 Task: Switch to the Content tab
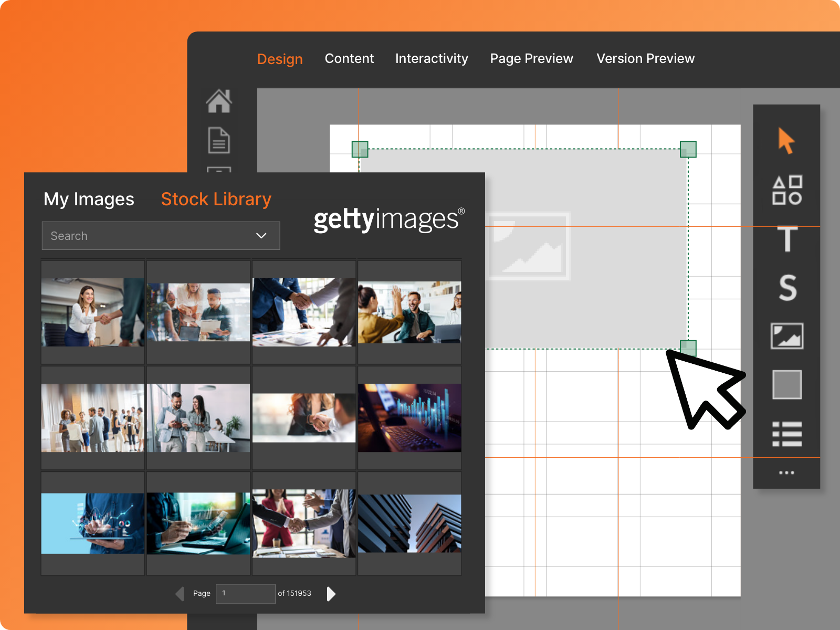(349, 58)
